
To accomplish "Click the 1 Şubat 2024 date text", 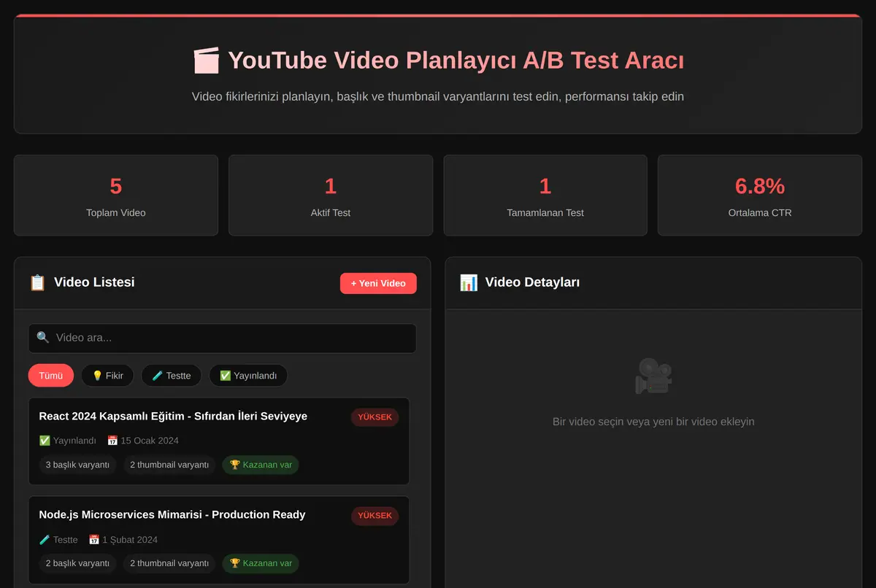I will point(130,540).
